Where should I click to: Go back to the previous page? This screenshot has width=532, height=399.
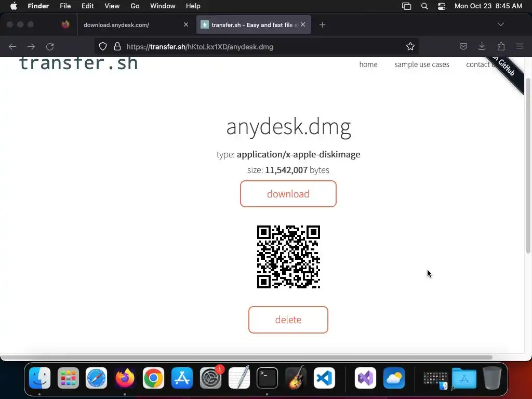(12, 46)
